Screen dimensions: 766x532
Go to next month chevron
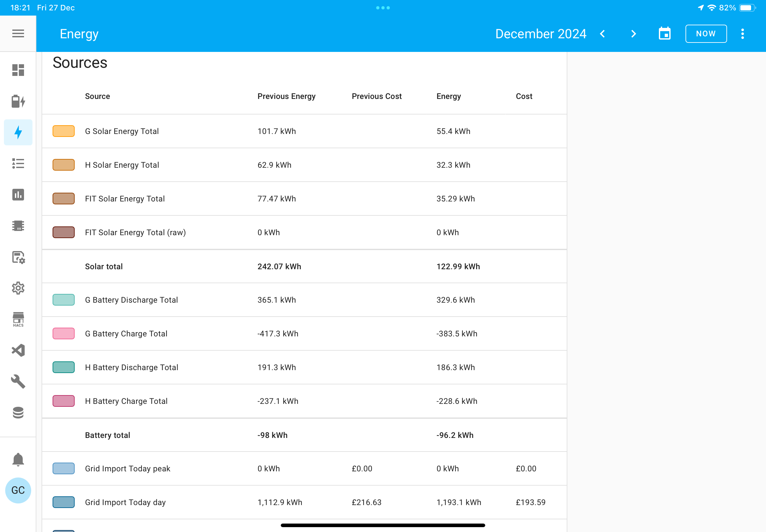coord(634,34)
